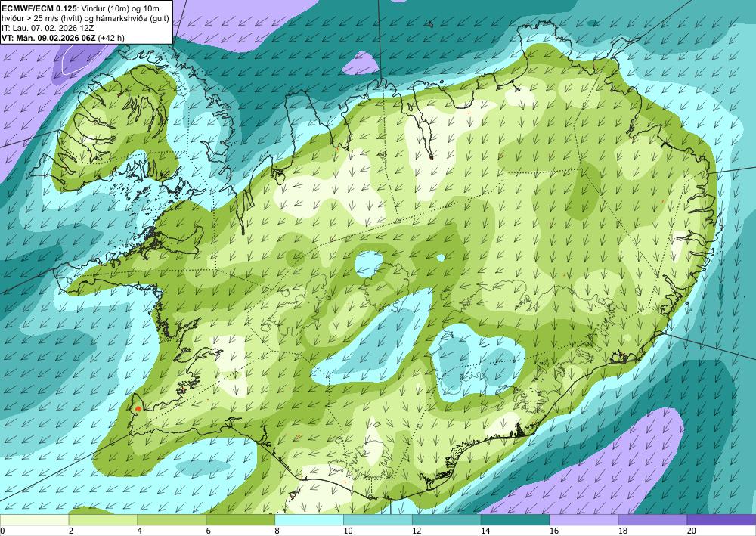Click the dark green 6–8 m/s legend swatch
The image size is (756, 536).
[240, 520]
